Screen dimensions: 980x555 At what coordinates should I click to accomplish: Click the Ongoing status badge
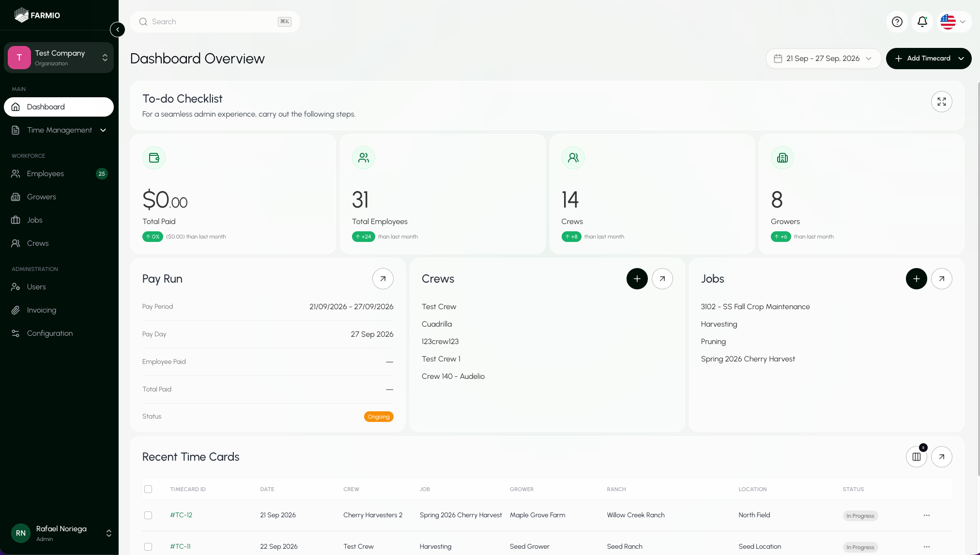click(x=379, y=417)
